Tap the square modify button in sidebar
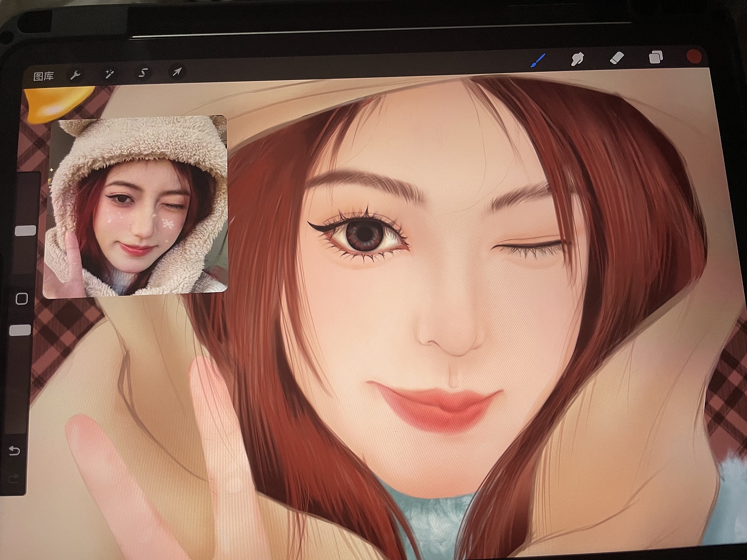 (x=22, y=299)
